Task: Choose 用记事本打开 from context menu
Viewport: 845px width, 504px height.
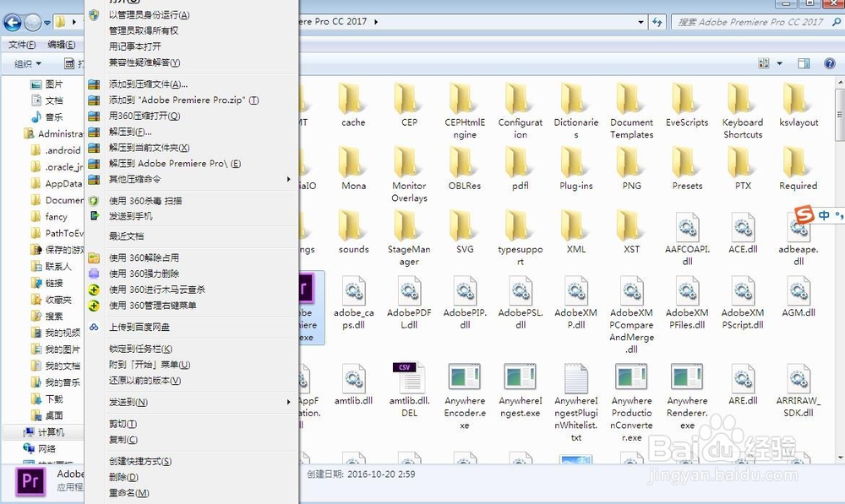Action: pyautogui.click(x=191, y=46)
